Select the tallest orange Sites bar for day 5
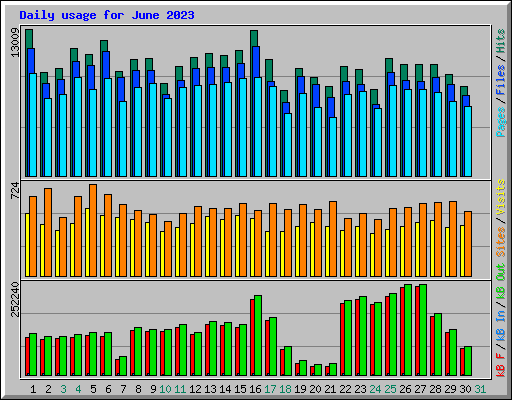Screen dimensions: 512x400 coord(93,230)
